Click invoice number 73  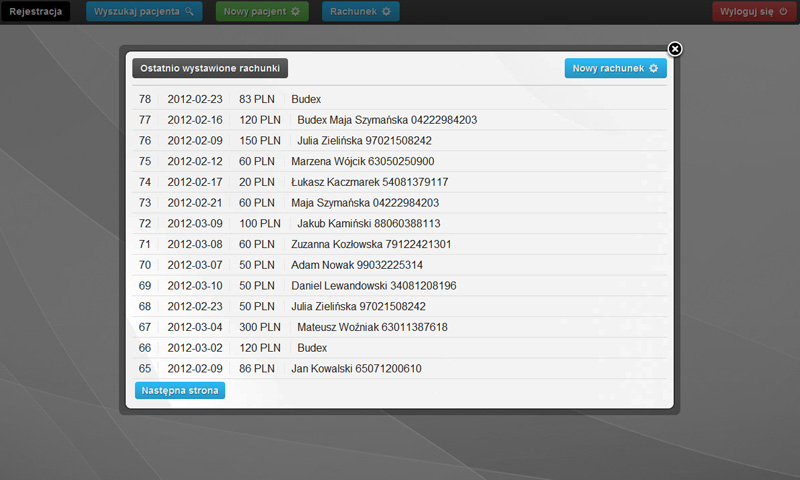point(145,203)
